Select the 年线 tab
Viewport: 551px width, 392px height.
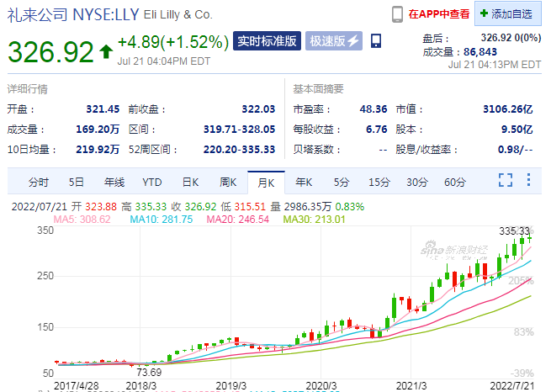tap(114, 183)
